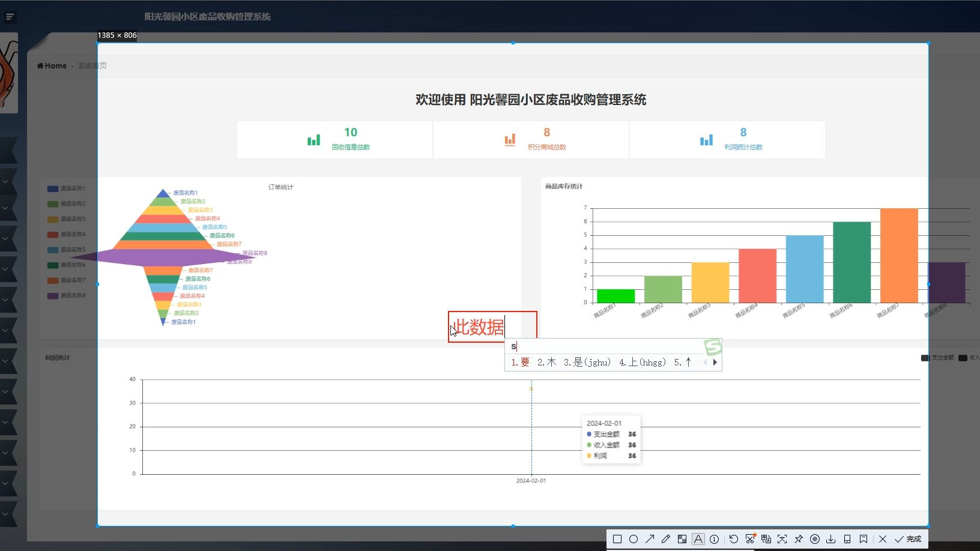The height and width of the screenshot is (551, 980).
Task: Toggle the text annotation tool
Action: click(x=698, y=539)
